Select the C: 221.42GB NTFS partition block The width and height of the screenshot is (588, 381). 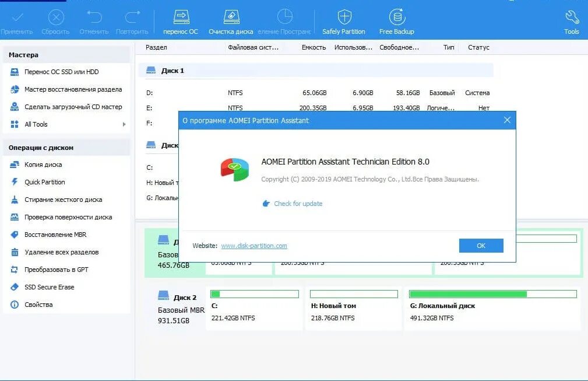tap(254, 309)
